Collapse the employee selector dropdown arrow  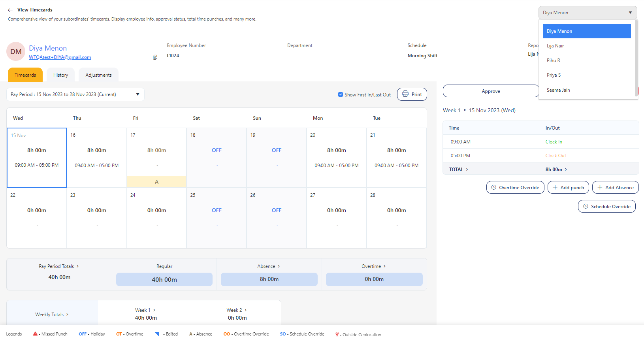click(630, 13)
